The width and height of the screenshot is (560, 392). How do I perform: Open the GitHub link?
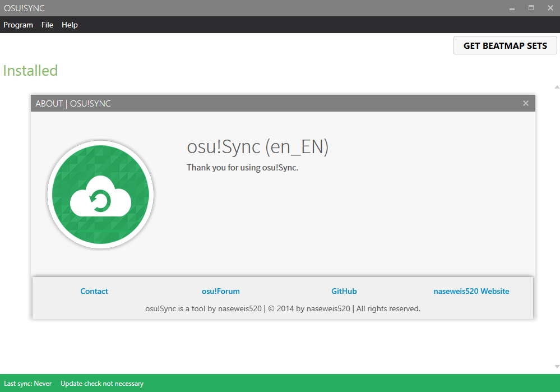click(x=344, y=291)
